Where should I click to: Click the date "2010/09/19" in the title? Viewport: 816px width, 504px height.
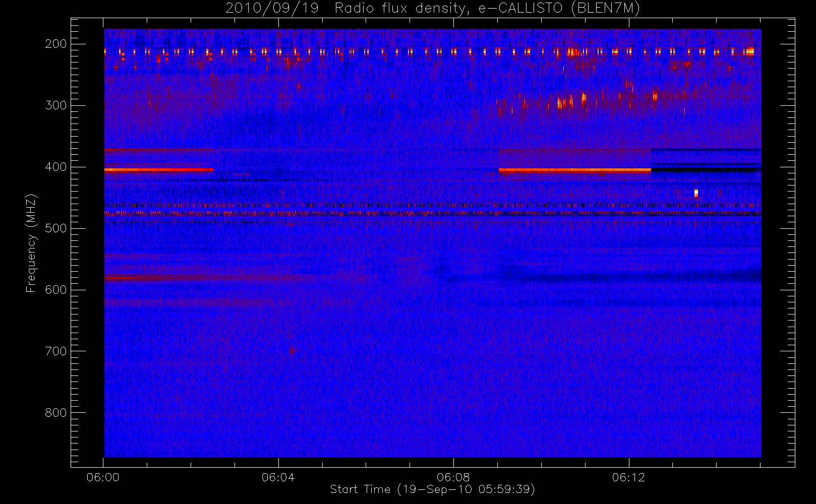coord(272,9)
